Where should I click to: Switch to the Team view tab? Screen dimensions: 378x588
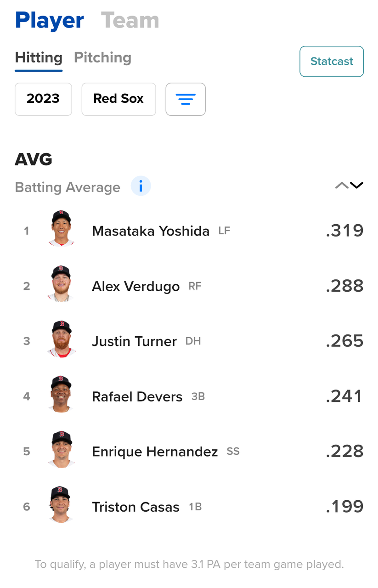click(130, 21)
